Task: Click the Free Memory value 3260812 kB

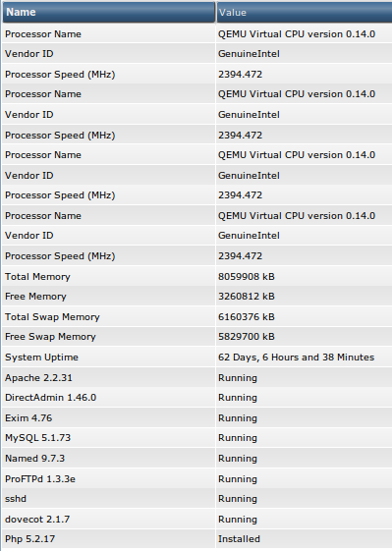Action: (x=246, y=297)
